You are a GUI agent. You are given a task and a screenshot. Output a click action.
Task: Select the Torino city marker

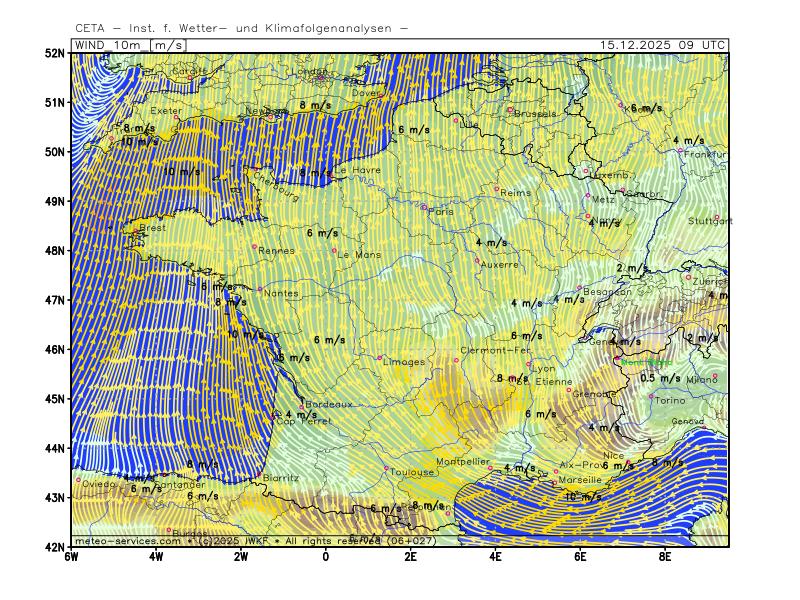point(651,396)
